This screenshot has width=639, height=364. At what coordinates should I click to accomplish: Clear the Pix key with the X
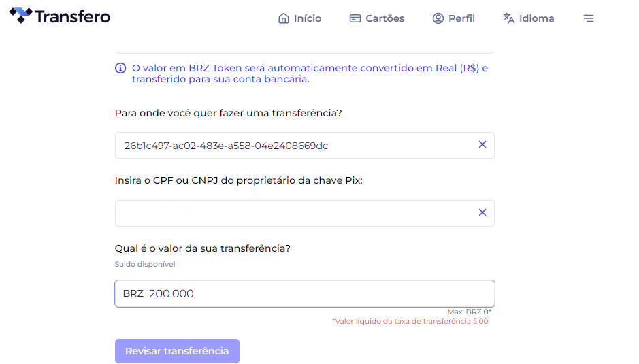point(482,144)
